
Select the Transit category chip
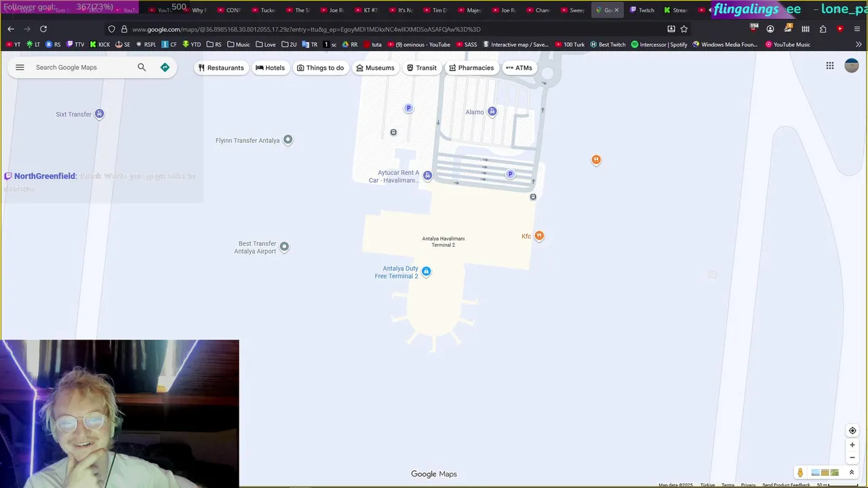point(422,68)
